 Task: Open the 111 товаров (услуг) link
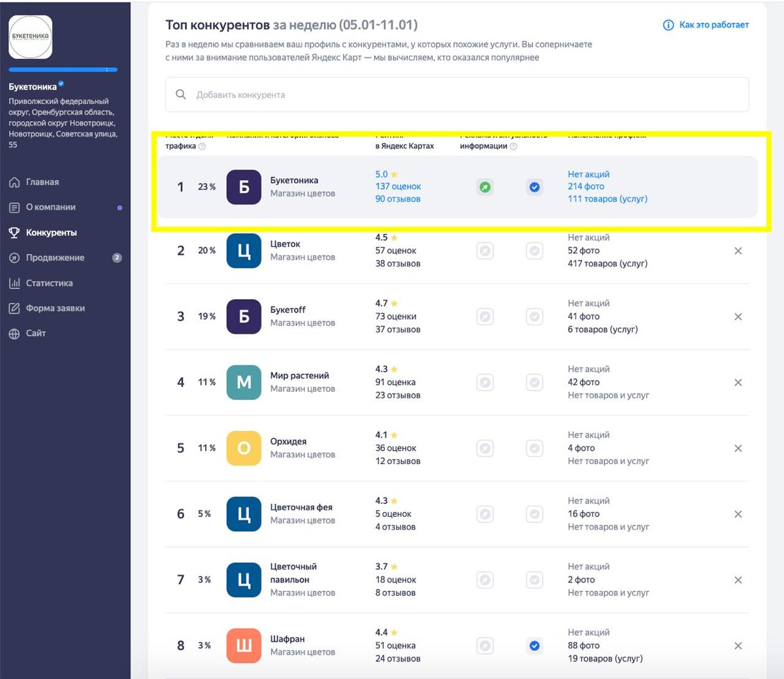pyautogui.click(x=608, y=199)
